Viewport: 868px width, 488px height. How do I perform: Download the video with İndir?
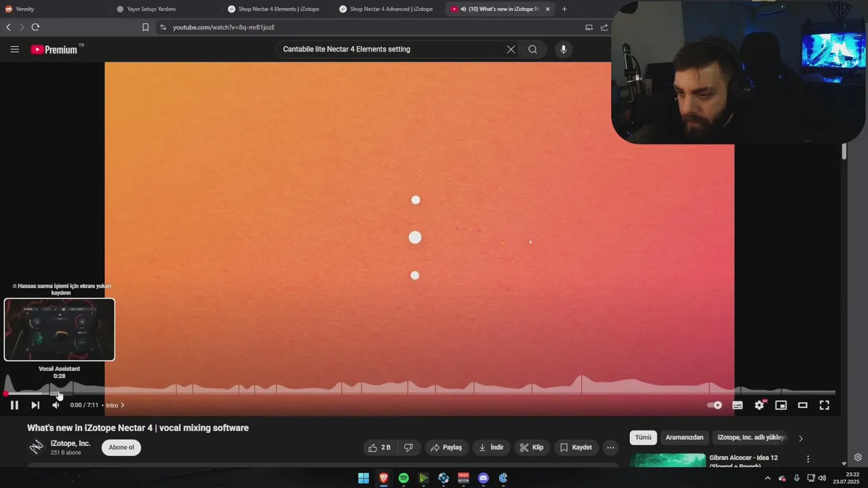coord(491,447)
